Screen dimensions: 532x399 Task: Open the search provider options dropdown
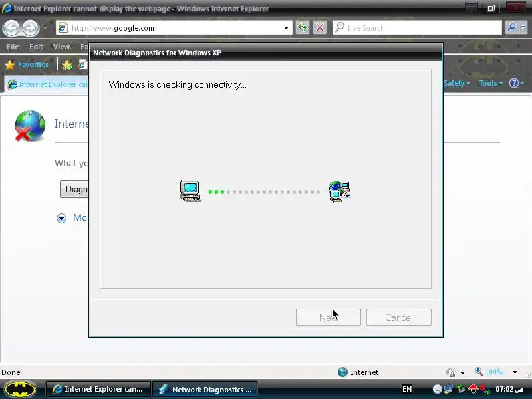tap(523, 27)
